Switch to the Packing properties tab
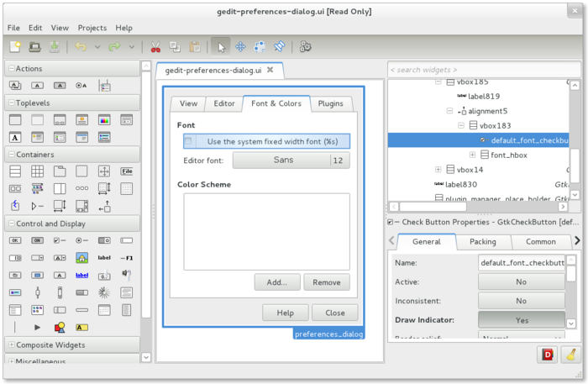 tap(482, 242)
